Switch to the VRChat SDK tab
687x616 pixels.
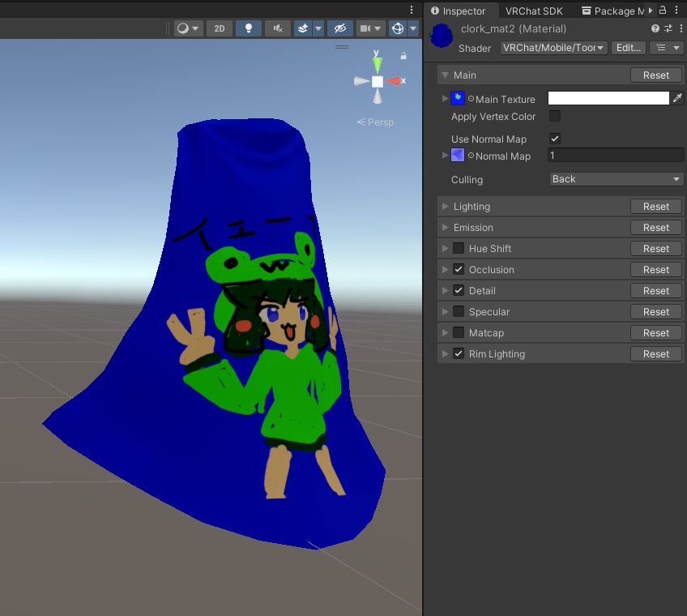tap(534, 11)
